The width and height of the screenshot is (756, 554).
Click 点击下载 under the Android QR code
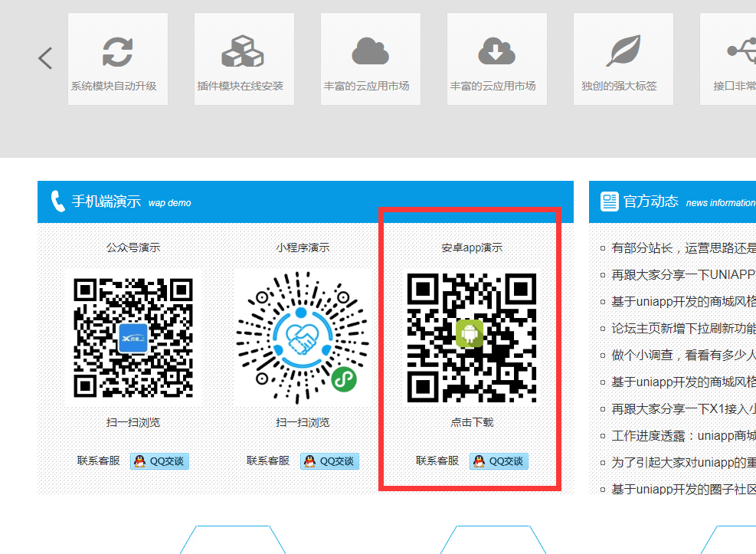click(472, 422)
